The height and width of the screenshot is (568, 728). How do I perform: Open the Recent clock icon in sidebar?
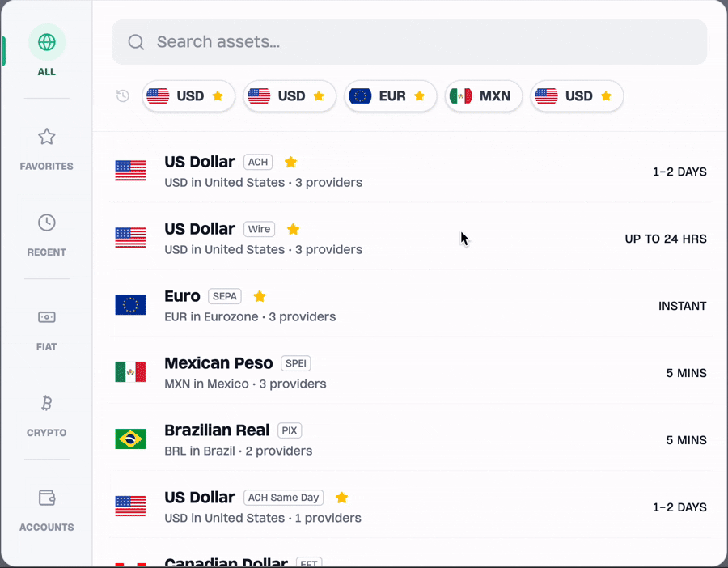coord(47,223)
